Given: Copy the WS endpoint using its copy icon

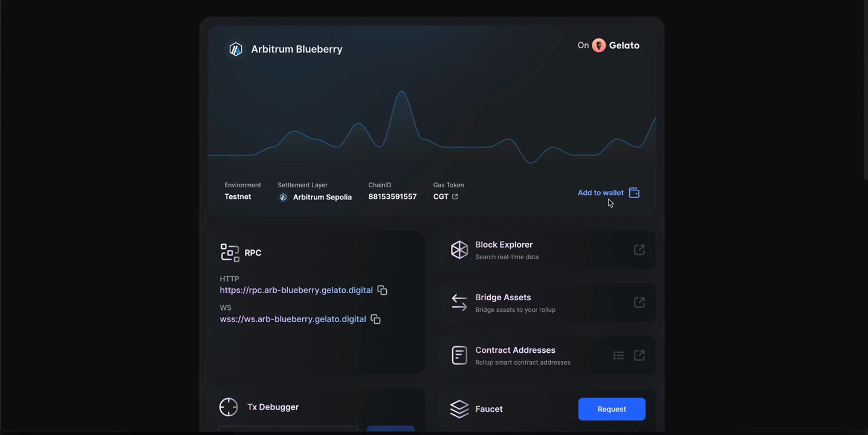Looking at the screenshot, I should (375, 318).
